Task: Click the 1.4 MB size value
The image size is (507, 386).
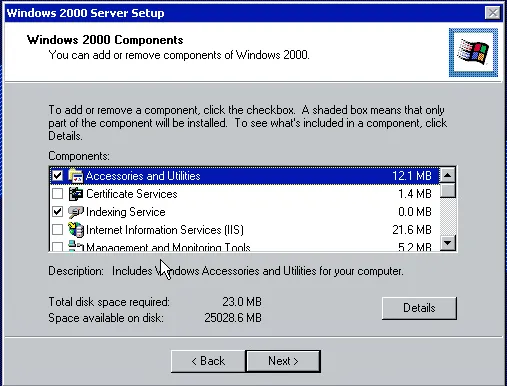Action: click(415, 194)
